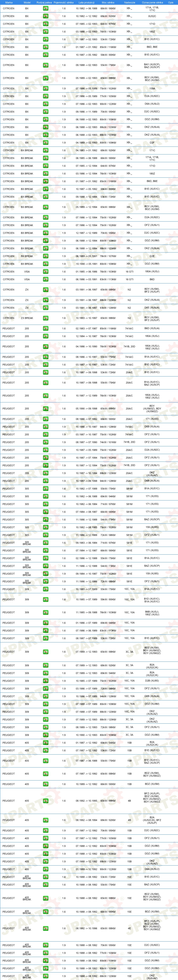Click fuel icon in Citroen ZX Break row
The height and width of the screenshot is (980, 178).
(x=46, y=318)
